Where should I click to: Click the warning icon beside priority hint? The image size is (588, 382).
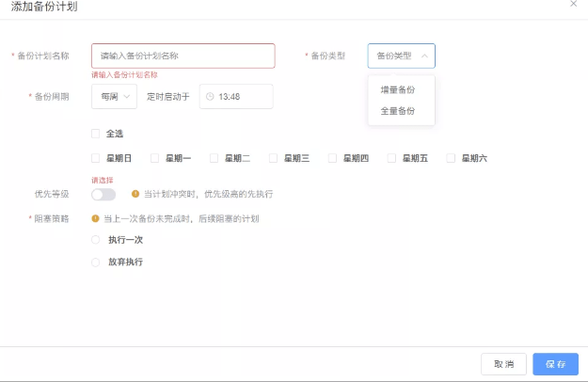135,194
